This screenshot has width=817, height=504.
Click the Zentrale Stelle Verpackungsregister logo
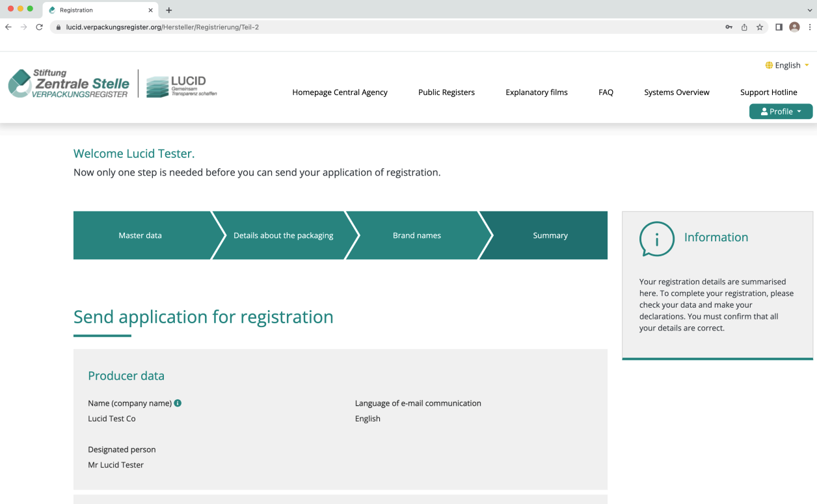pyautogui.click(x=69, y=84)
